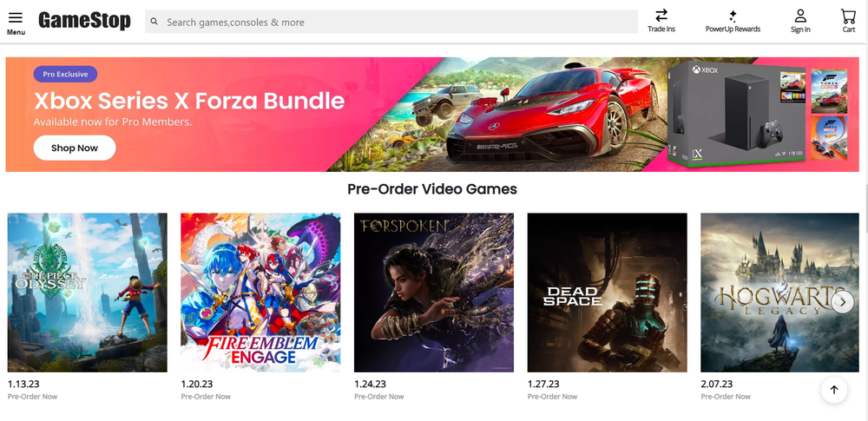Open One Piece Odyssey cover thumbnail
The image size is (868, 421).
(x=87, y=293)
